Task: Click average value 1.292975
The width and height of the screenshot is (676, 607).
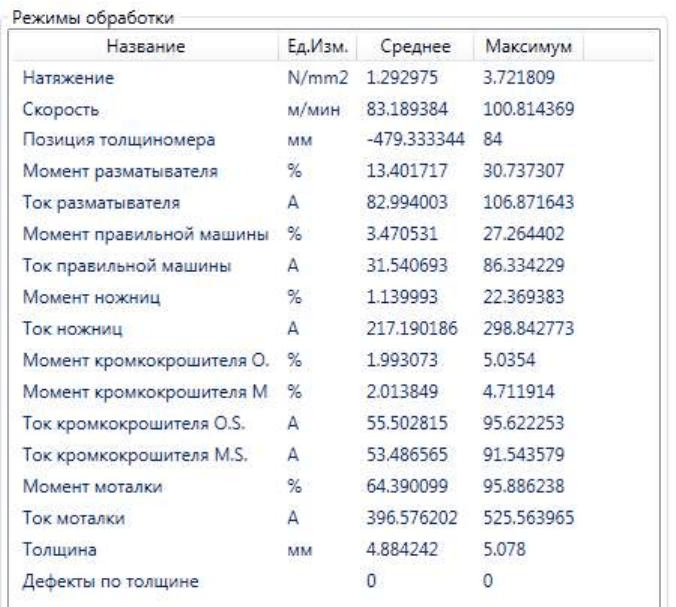Action: pyautogui.click(x=402, y=78)
